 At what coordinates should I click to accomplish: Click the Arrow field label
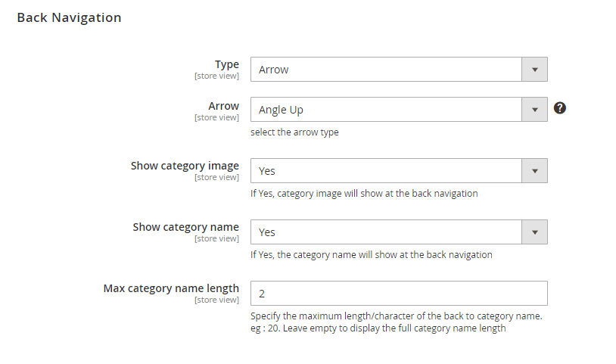click(223, 106)
